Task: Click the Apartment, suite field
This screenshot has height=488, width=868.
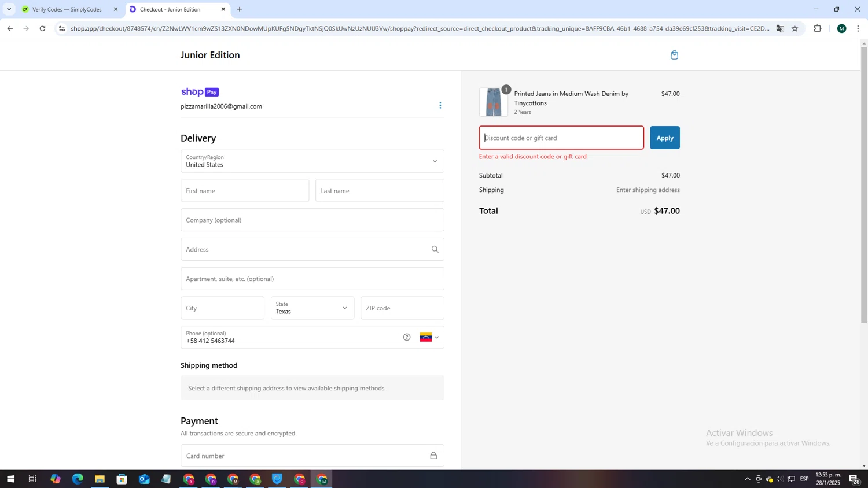Action: (312, 279)
